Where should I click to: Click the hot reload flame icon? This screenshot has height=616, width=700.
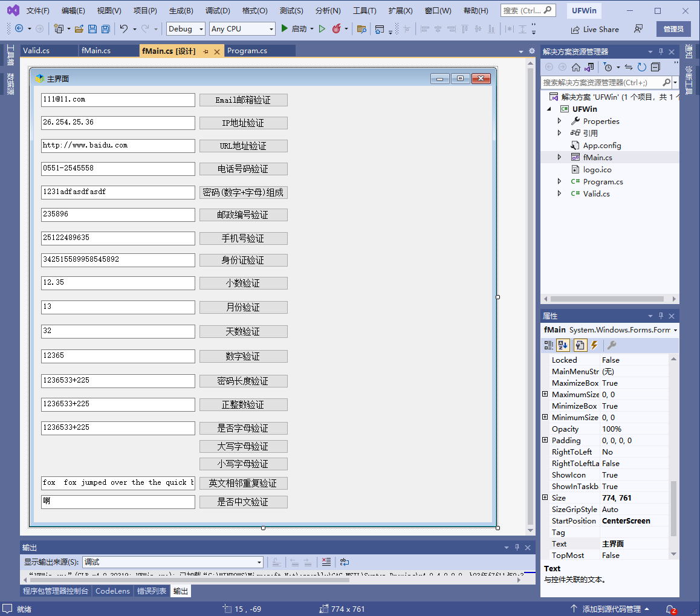(337, 28)
